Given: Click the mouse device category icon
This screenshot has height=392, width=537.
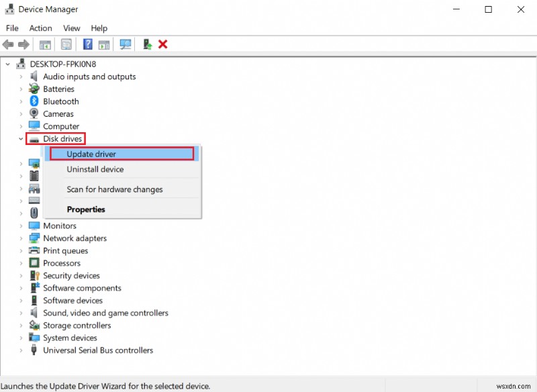Looking at the screenshot, I should tap(34, 213).
